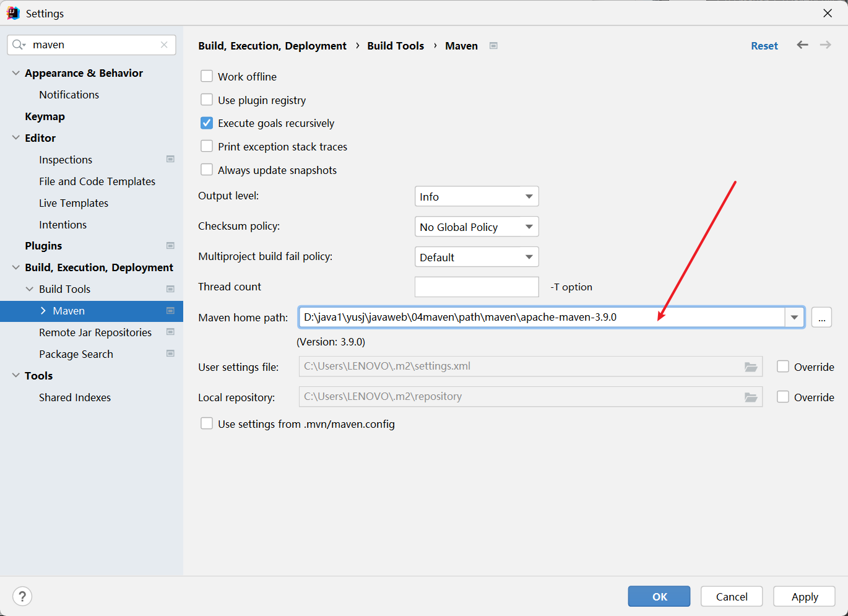848x616 pixels.
Task: Collapse the Editor section
Action: point(16,137)
